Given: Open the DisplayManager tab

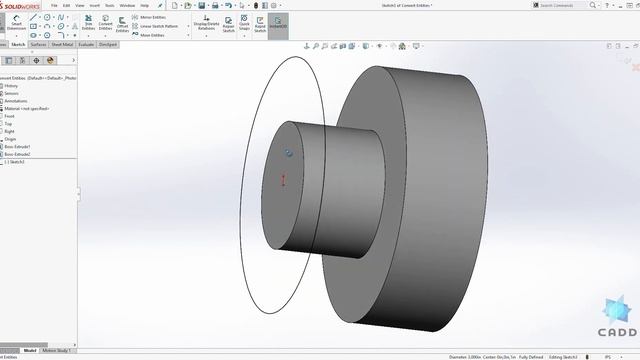Looking at the screenshot, I should pyautogui.click(x=50, y=60).
